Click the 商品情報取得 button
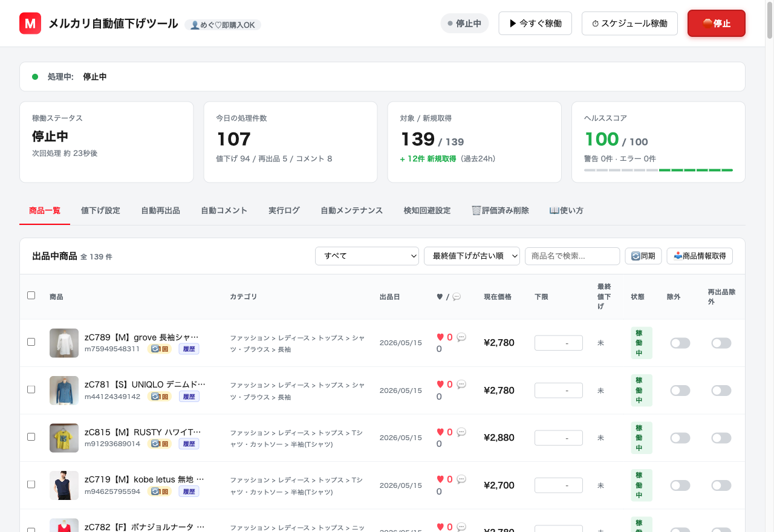This screenshot has height=532, width=774. click(x=700, y=256)
